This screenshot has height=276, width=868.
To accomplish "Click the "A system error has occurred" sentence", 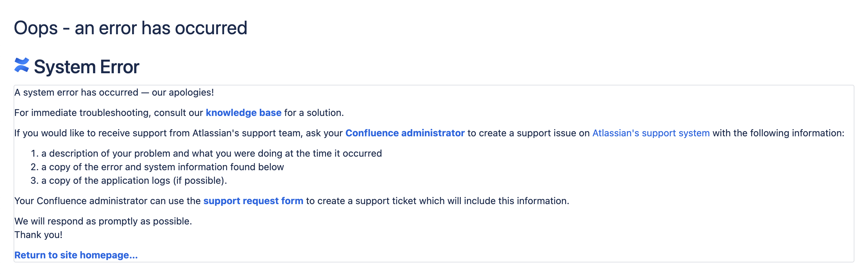I will pos(114,93).
